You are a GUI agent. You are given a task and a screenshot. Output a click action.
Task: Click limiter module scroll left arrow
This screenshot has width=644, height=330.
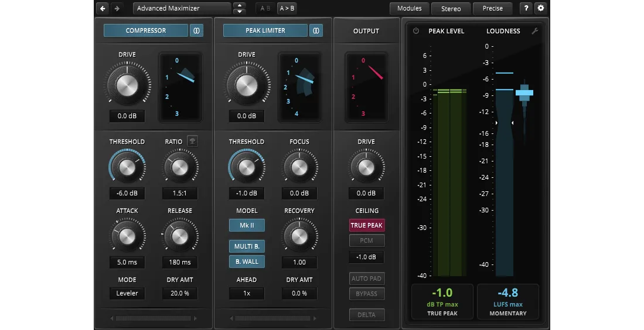pyautogui.click(x=231, y=318)
